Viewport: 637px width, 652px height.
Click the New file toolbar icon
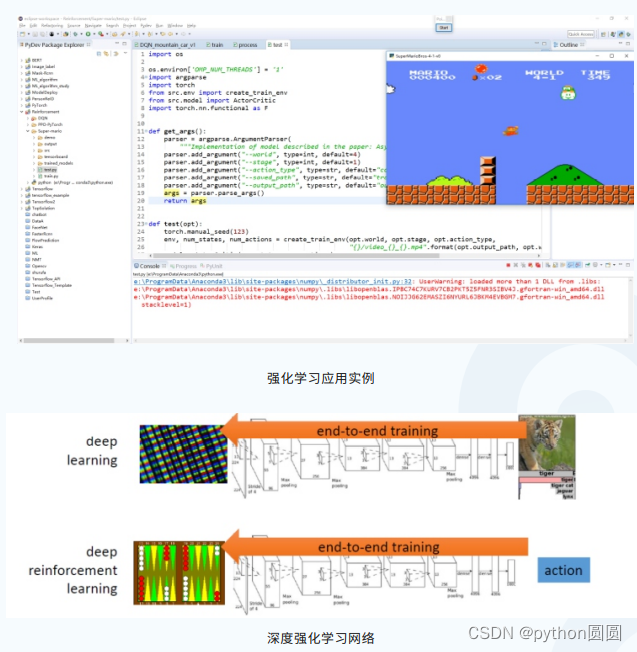tap(22, 34)
